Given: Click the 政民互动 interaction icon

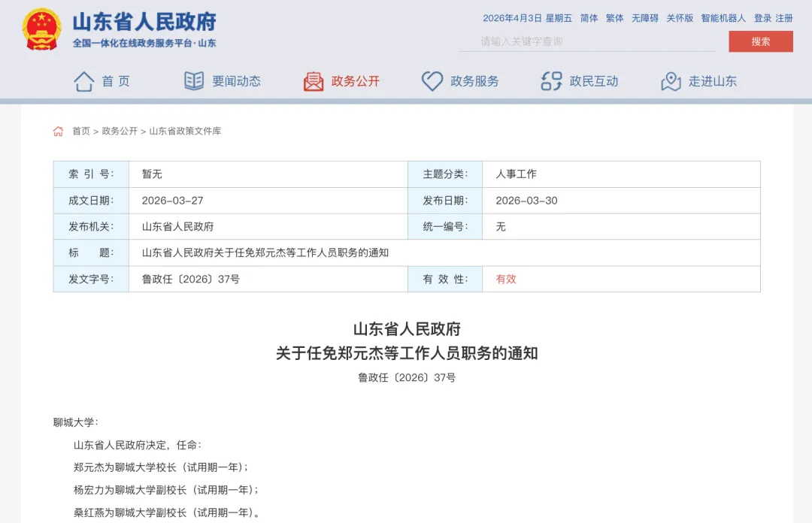Looking at the screenshot, I should click(551, 81).
